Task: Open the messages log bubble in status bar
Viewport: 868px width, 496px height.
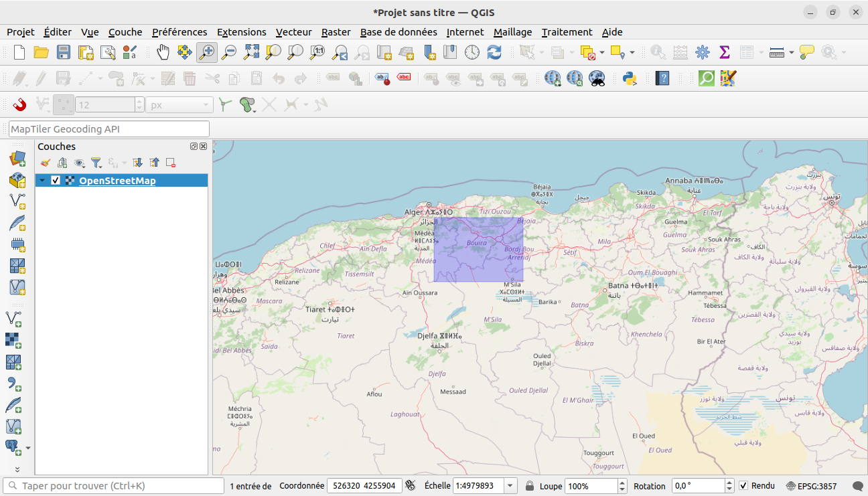Action: tap(857, 486)
